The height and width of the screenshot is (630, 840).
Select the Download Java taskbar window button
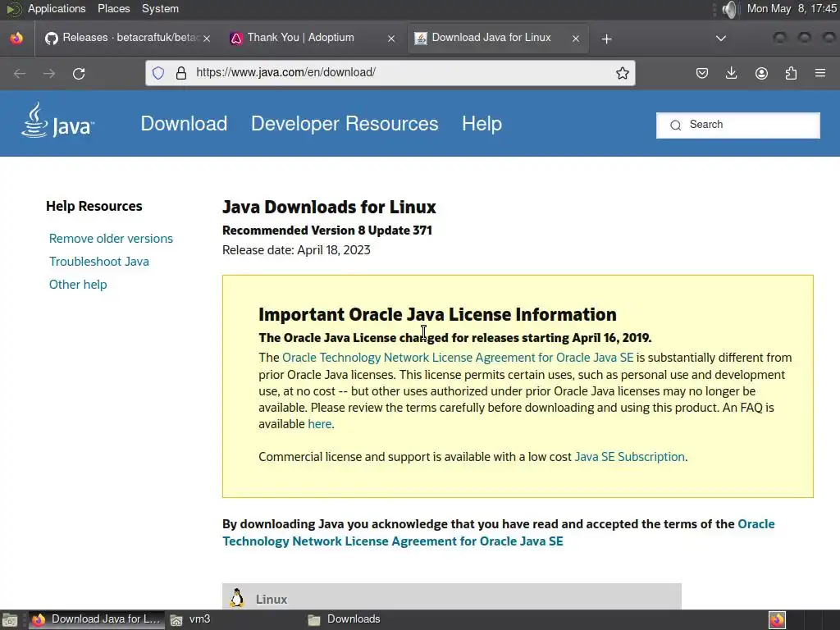pyautogui.click(x=97, y=619)
